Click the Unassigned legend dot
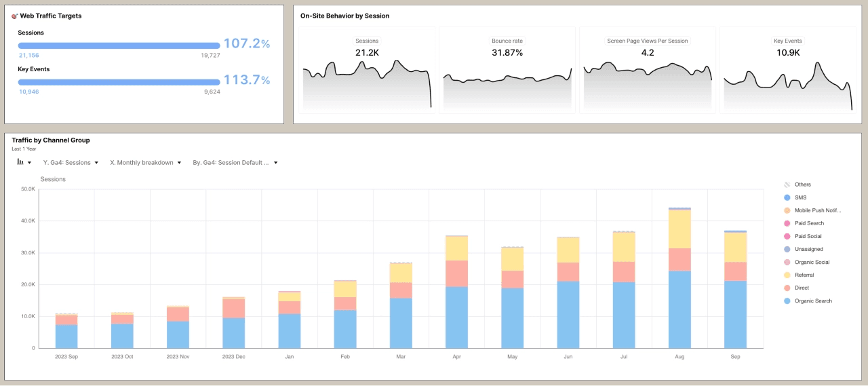The height and width of the screenshot is (386, 868). pyautogui.click(x=787, y=249)
